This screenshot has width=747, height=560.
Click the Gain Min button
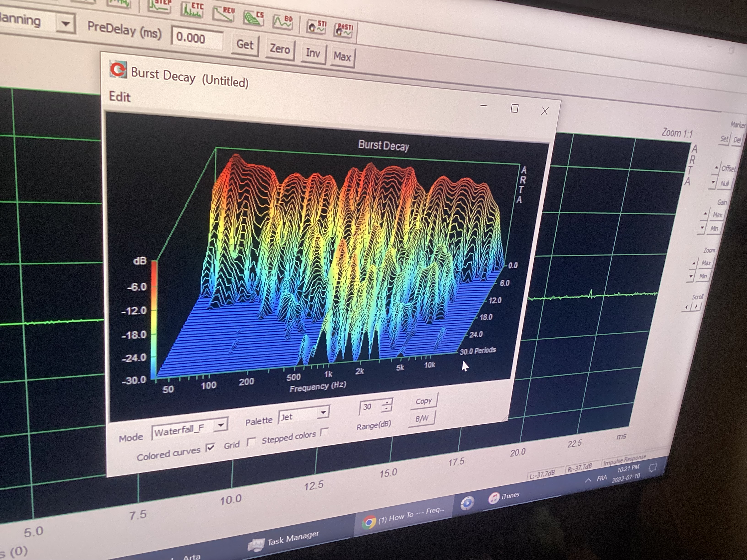(714, 229)
